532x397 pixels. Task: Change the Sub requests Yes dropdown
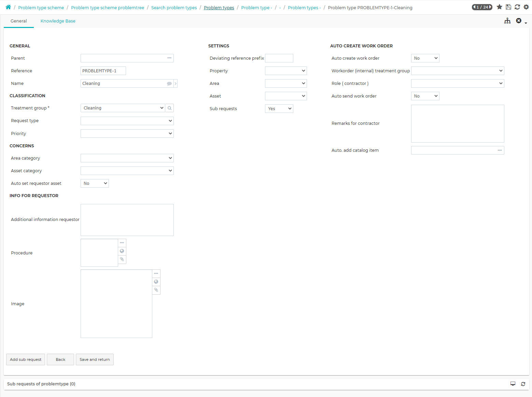point(279,109)
